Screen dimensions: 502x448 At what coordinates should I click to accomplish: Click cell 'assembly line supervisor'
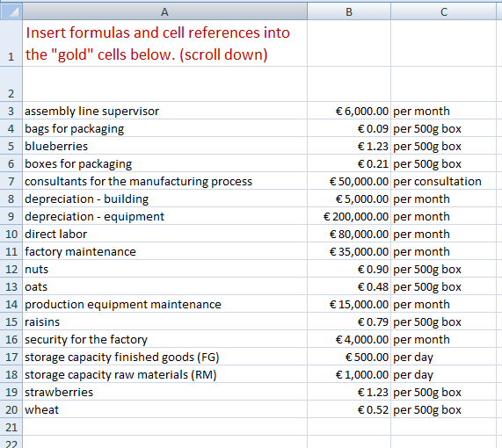[165, 111]
